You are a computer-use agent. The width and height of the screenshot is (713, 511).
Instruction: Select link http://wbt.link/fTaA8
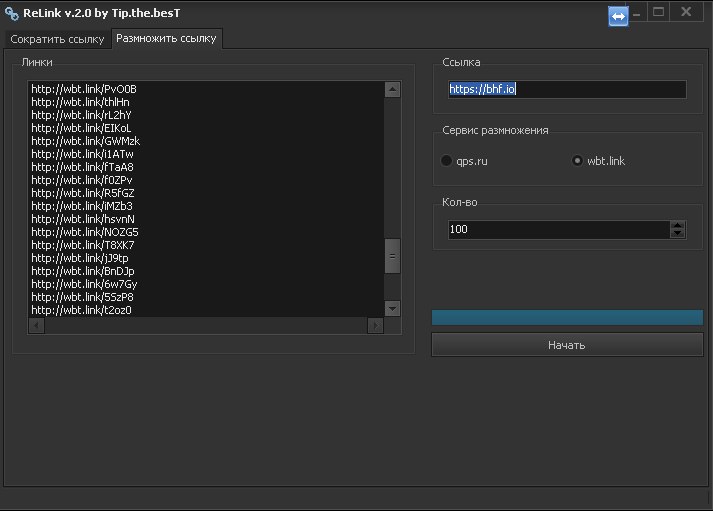pos(82,167)
